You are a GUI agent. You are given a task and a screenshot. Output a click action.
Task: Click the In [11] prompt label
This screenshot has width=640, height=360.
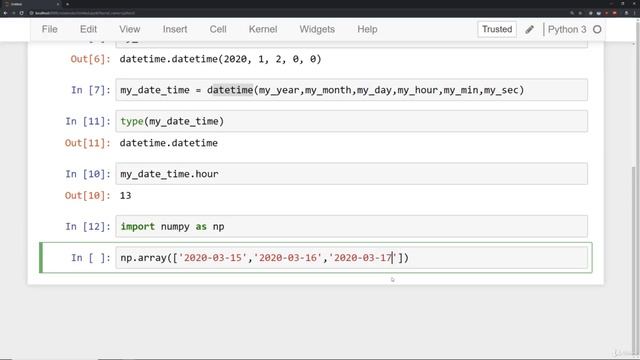[88, 121]
